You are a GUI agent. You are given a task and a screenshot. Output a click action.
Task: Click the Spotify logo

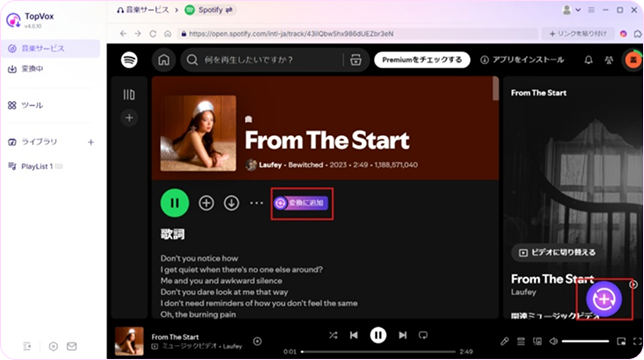point(129,60)
